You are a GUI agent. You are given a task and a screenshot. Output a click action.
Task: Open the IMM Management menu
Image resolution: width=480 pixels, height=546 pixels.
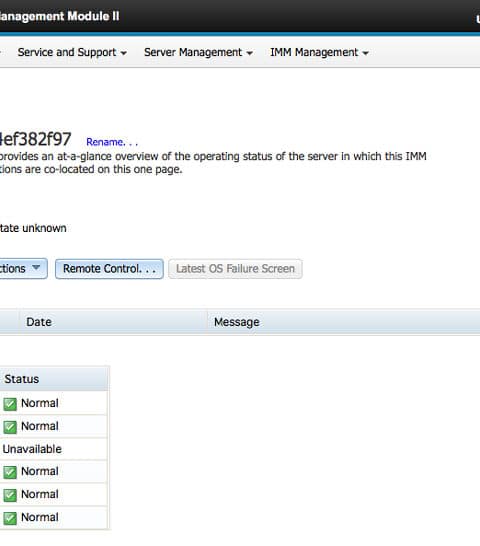coord(319,53)
